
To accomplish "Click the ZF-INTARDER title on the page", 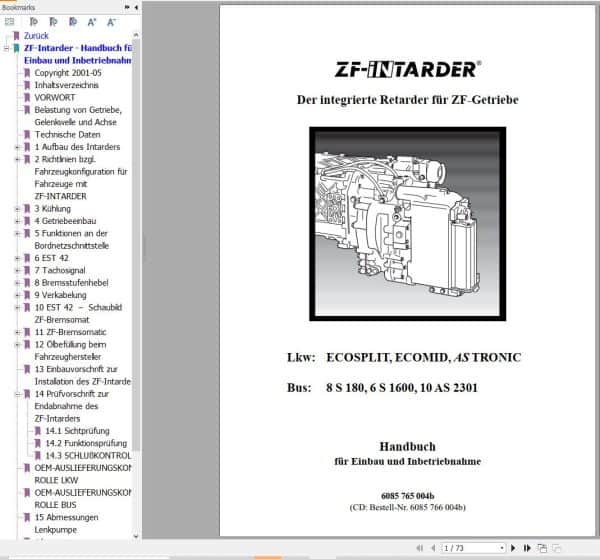I will [x=408, y=69].
